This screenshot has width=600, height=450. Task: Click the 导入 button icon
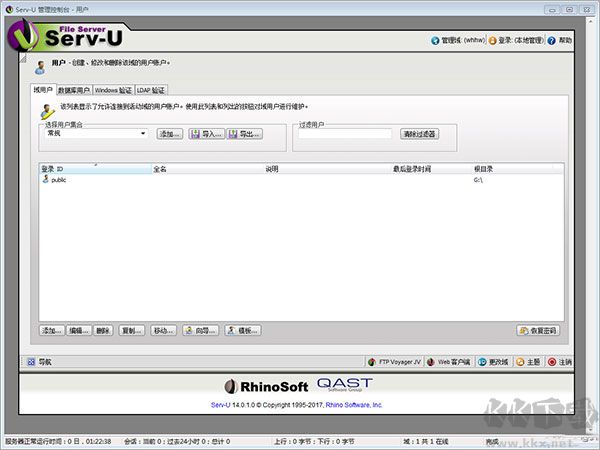click(195, 134)
